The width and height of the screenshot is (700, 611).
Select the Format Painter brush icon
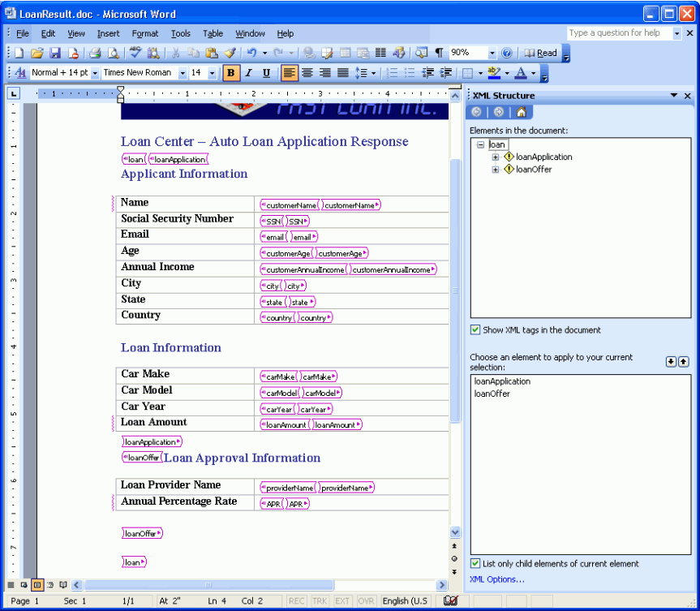pos(230,54)
